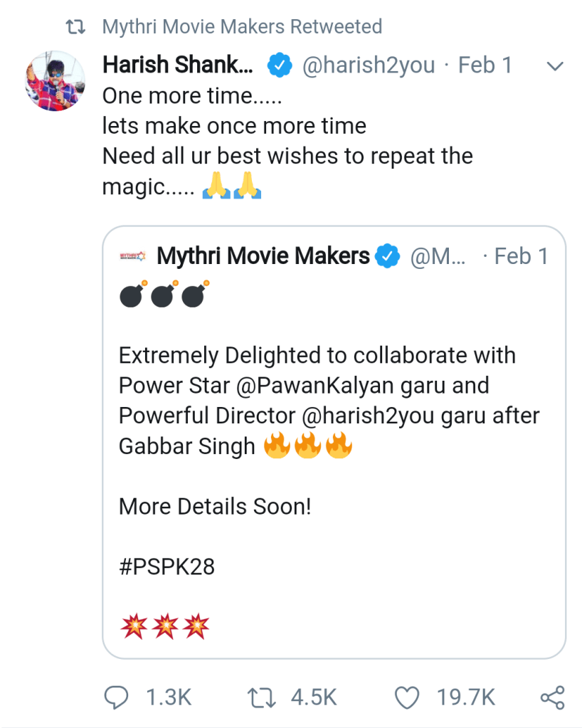Click the Feb 1 timestamp of Harish's tweet
The image size is (582, 728).
pyautogui.click(x=485, y=65)
